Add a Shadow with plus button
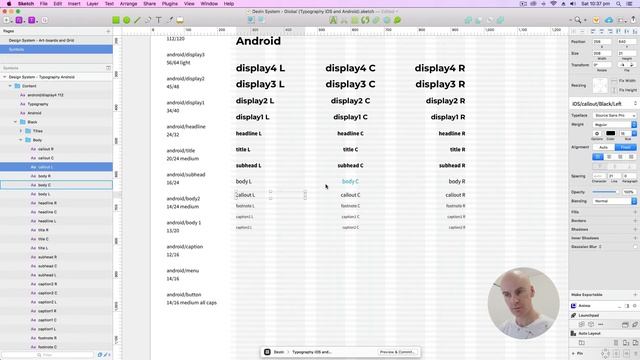Screen dimensions: 640x360 pos(635,229)
